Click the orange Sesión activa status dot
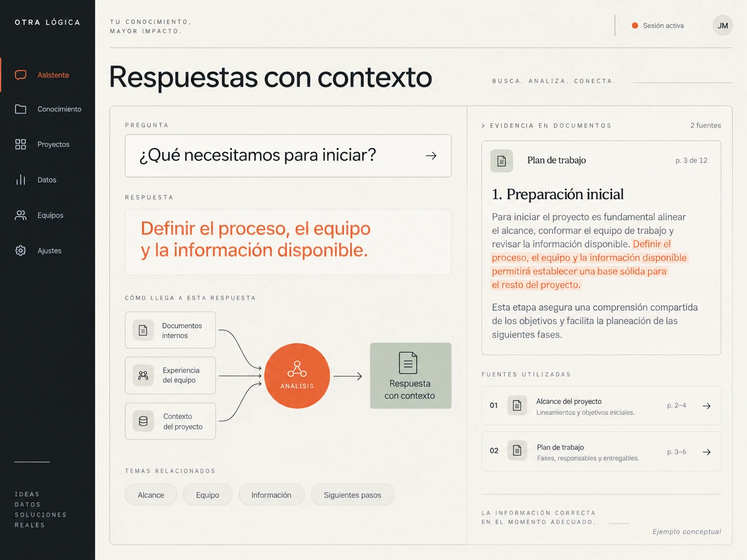Image resolution: width=747 pixels, height=560 pixels. click(635, 25)
